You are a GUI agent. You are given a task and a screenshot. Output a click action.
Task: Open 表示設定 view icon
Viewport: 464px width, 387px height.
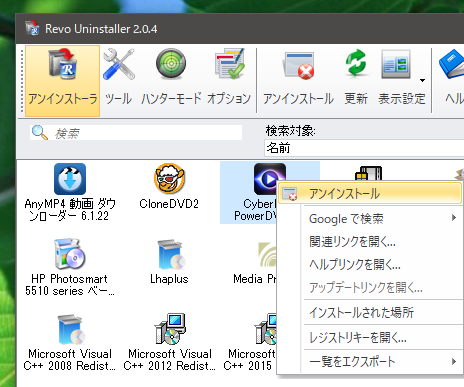(395, 64)
